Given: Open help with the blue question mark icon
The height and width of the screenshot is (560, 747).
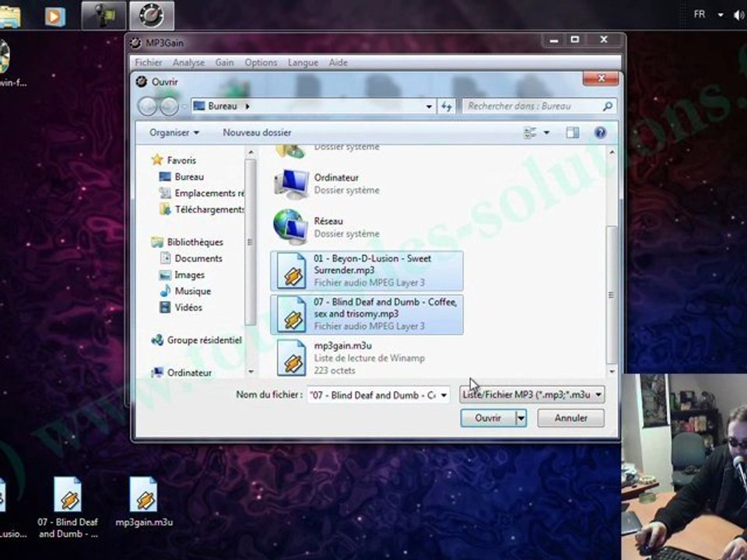Looking at the screenshot, I should 600,133.
